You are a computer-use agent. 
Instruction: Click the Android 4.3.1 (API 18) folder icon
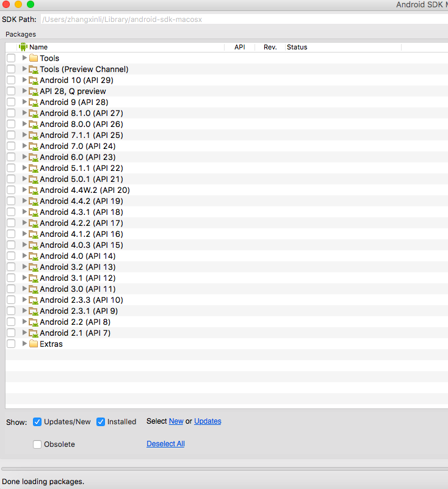[x=34, y=212]
